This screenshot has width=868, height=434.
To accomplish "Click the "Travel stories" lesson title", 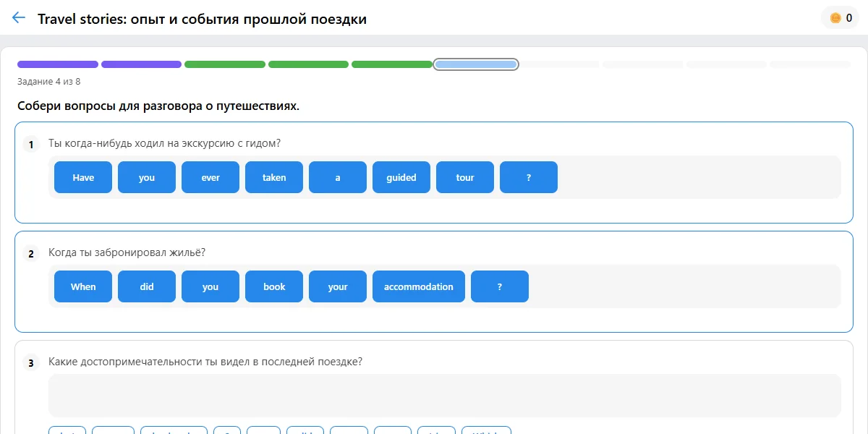I will 203,19.
